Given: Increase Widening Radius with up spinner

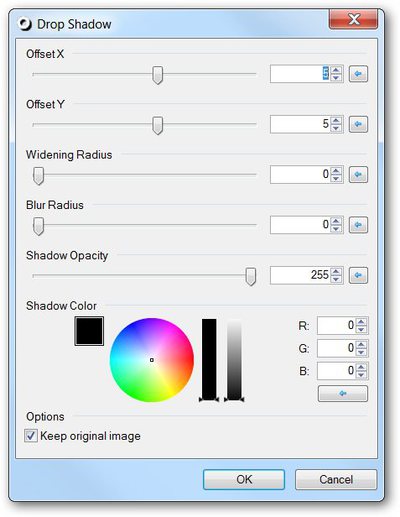Looking at the screenshot, I should [x=336, y=170].
